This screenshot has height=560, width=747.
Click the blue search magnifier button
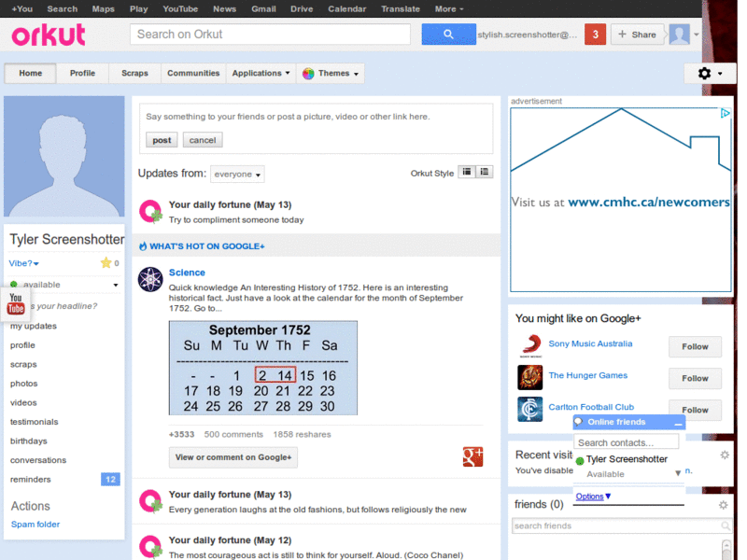coord(448,35)
